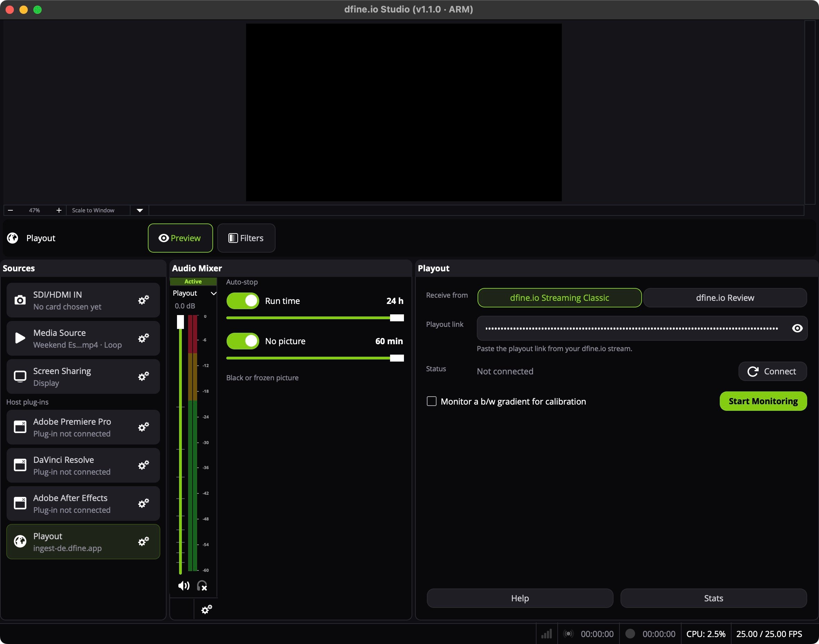Image resolution: width=819 pixels, height=644 pixels.
Task: Open the Stats button
Action: [x=714, y=599]
